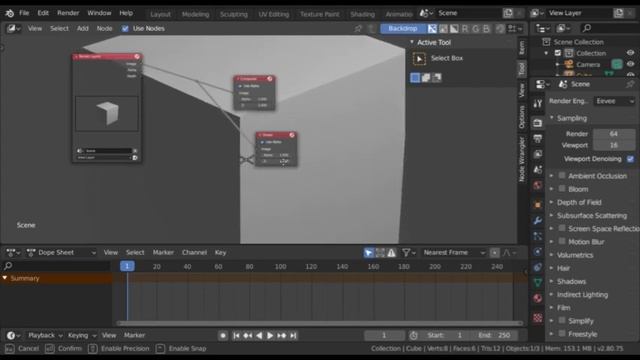
Task: Open the Window menu
Action: click(x=99, y=13)
